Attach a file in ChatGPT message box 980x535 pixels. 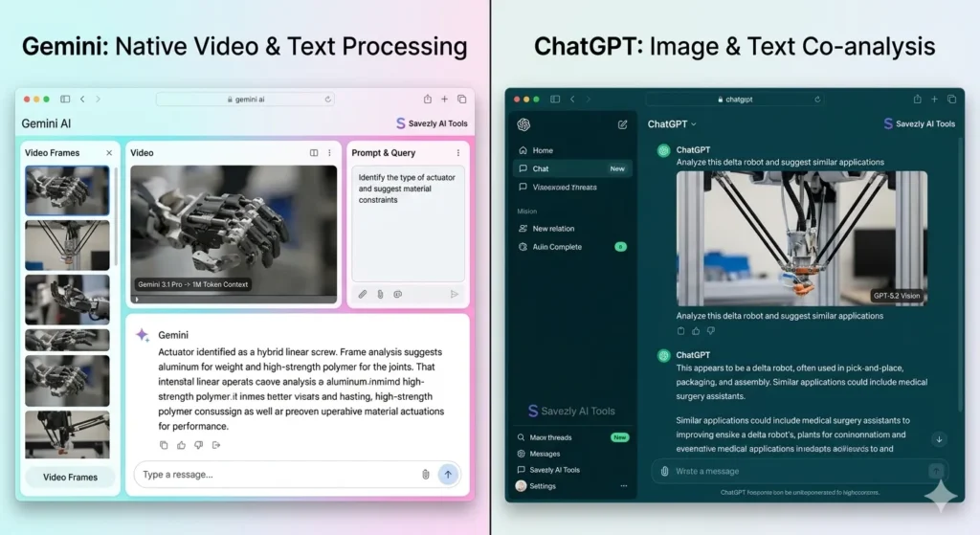click(664, 471)
